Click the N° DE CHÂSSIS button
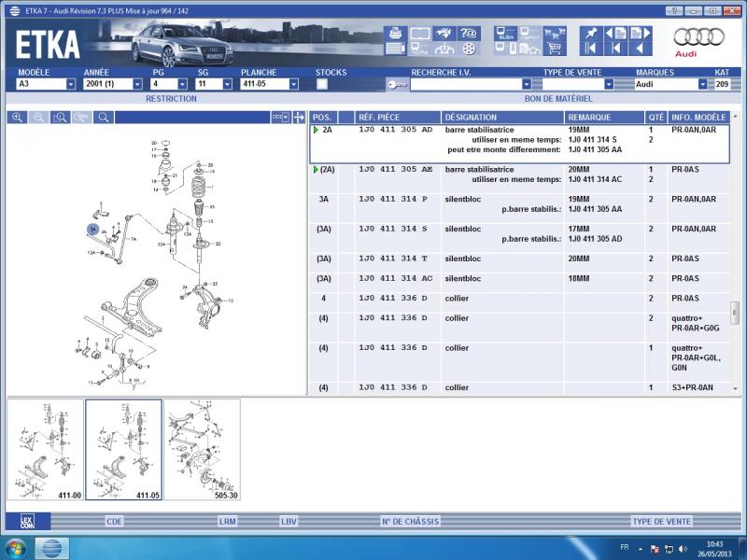This screenshot has width=747, height=560. pyautogui.click(x=410, y=522)
